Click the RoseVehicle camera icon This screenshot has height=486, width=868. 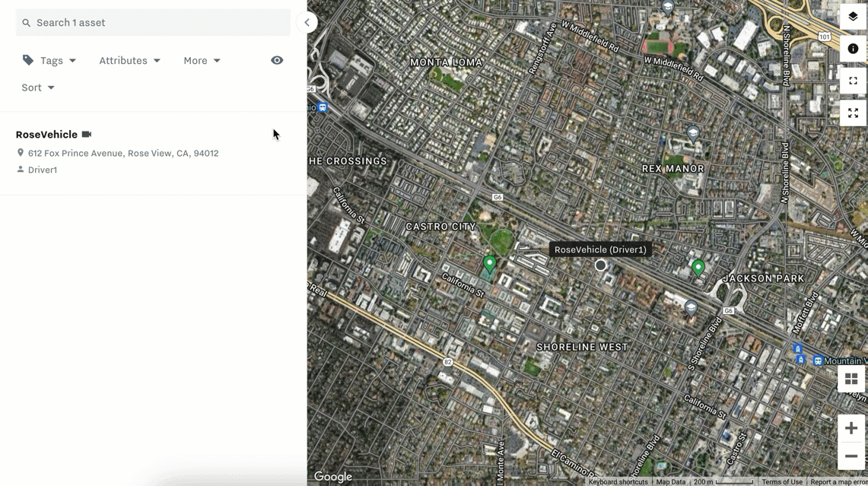(x=87, y=135)
